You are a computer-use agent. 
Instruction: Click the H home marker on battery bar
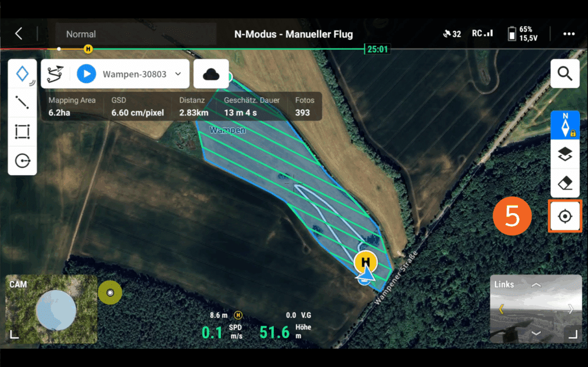click(x=88, y=49)
